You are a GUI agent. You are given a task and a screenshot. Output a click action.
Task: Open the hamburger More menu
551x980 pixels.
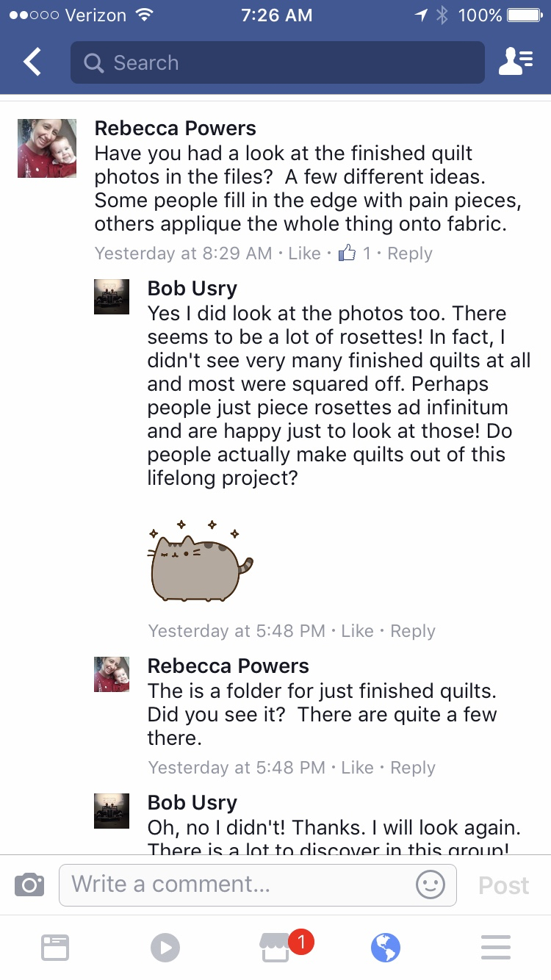click(x=496, y=947)
